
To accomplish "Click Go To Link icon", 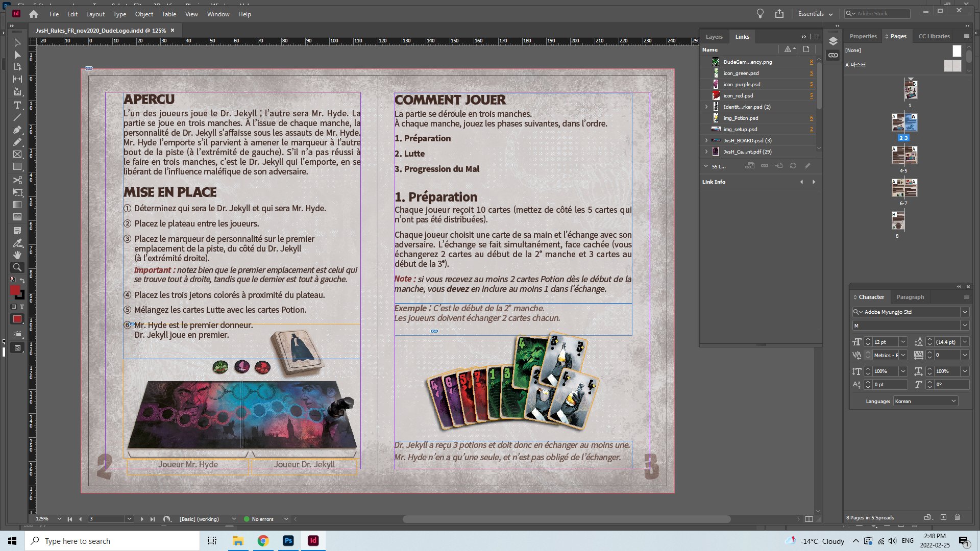I will tap(779, 166).
